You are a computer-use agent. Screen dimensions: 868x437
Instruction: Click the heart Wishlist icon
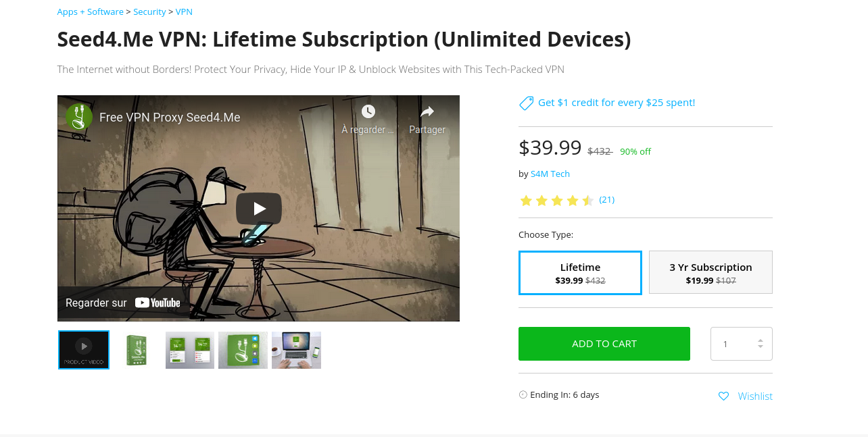coord(723,396)
